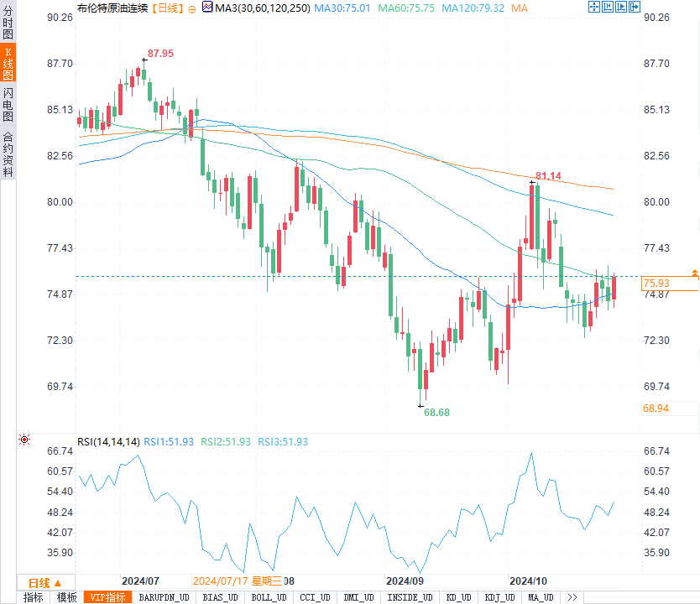
Task: Click the red sun icon beside RSI panel
Action: tap(24, 440)
